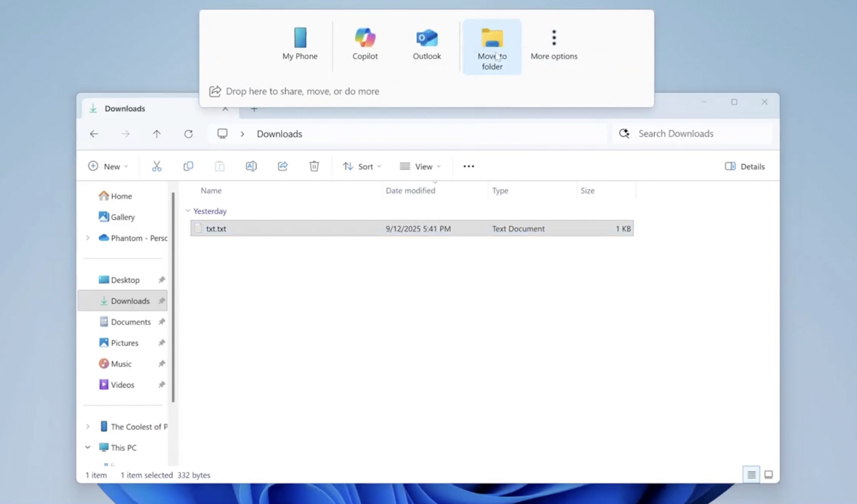Click the forward navigation arrow
The height and width of the screenshot is (504, 857).
pos(126,134)
